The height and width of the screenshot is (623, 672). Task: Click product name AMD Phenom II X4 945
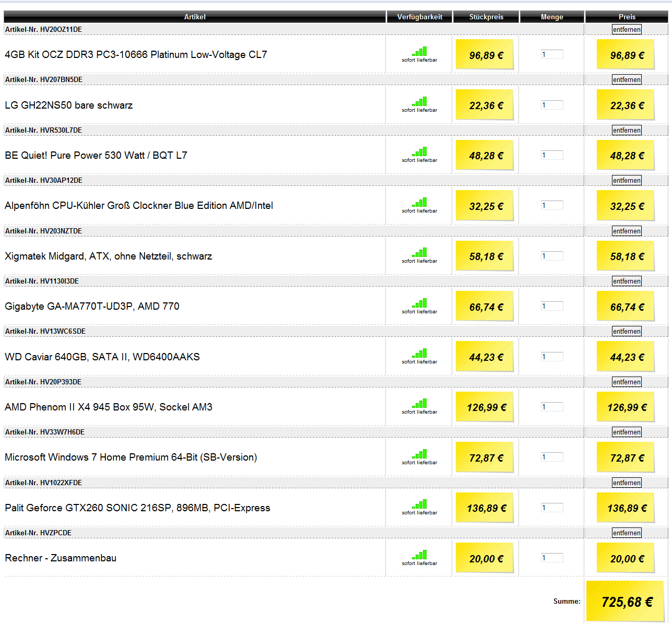(109, 407)
